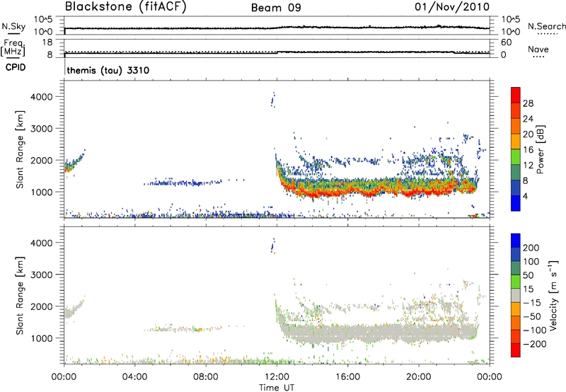Click the "Blackstone (fitACF)" title text
The height and width of the screenshot is (392, 566).
(126, 6)
